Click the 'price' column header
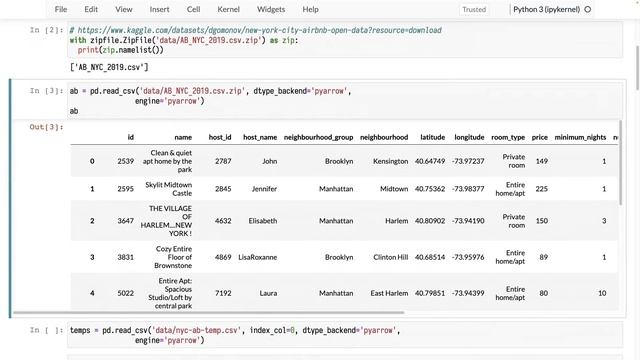This screenshot has height=360, width=640. tap(540, 138)
